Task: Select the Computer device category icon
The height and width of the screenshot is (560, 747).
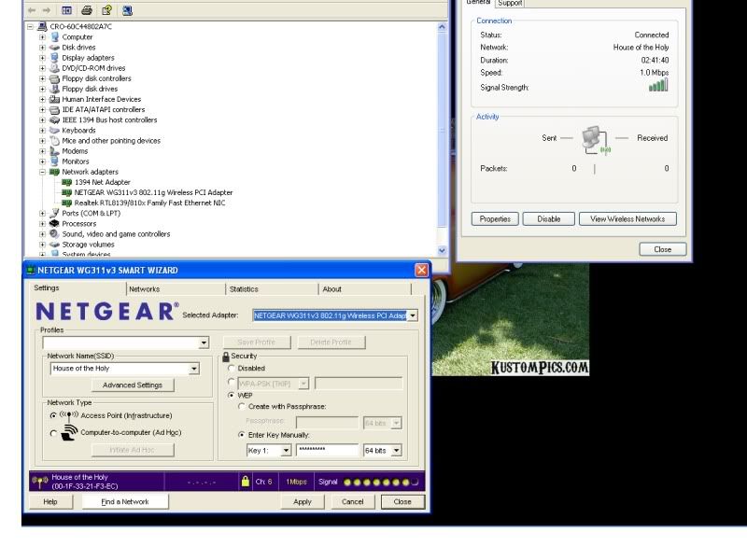Action: 55,36
